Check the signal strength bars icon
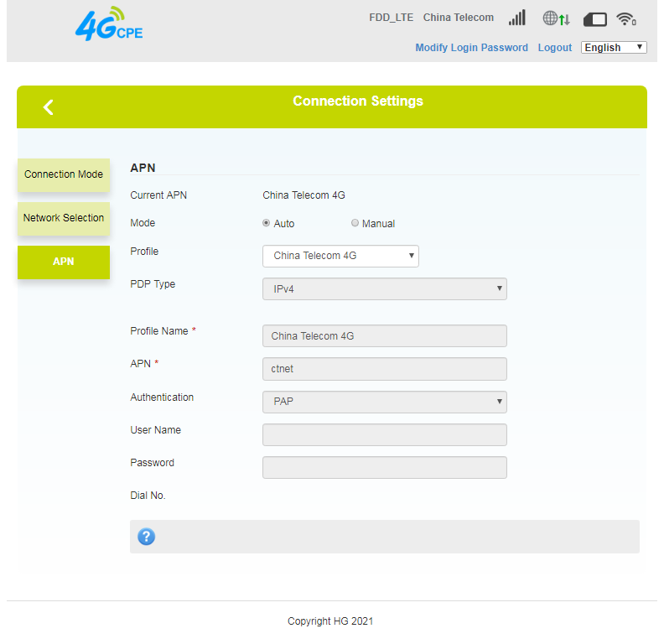The height and width of the screenshot is (644, 664). pyautogui.click(x=517, y=18)
